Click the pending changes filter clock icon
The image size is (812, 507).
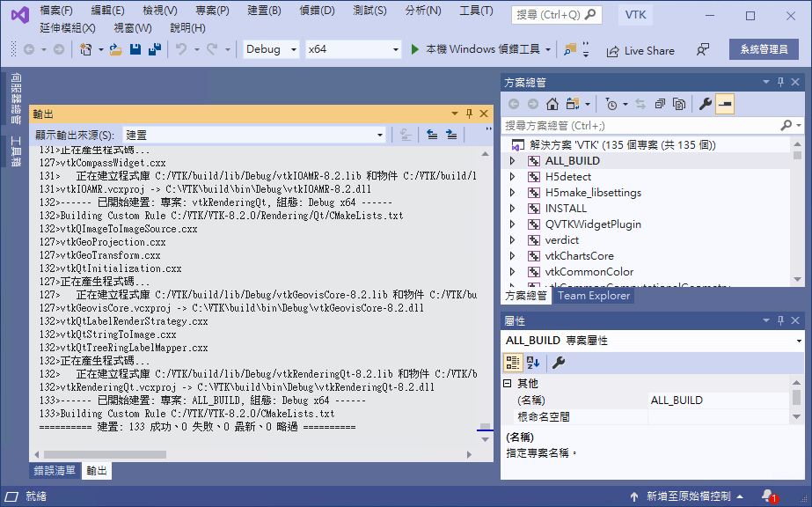click(x=611, y=104)
